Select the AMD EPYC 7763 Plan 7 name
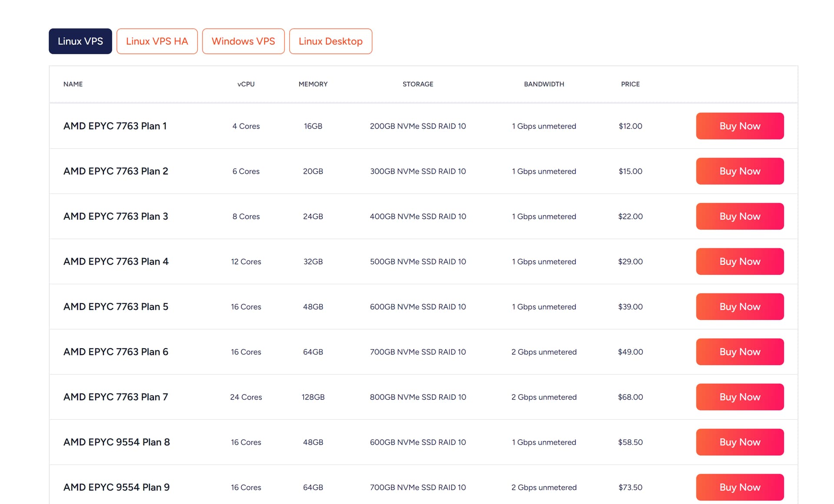The image size is (834, 504). tap(116, 397)
